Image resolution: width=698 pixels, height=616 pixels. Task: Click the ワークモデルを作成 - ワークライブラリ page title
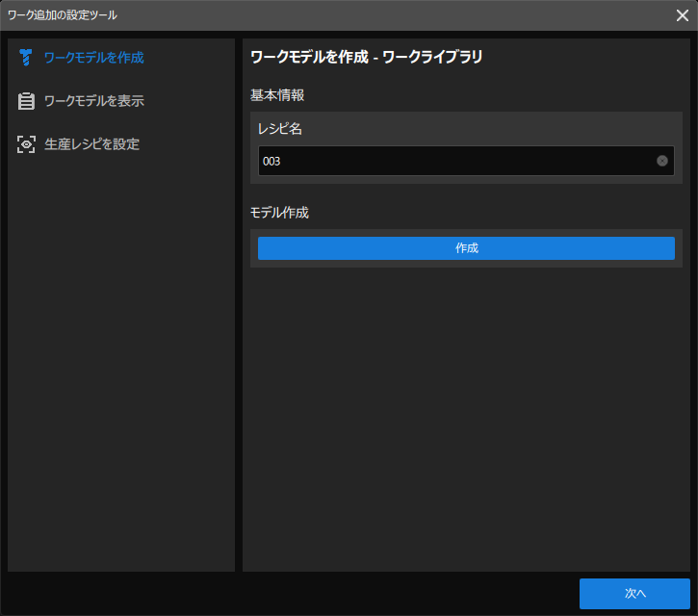(367, 57)
